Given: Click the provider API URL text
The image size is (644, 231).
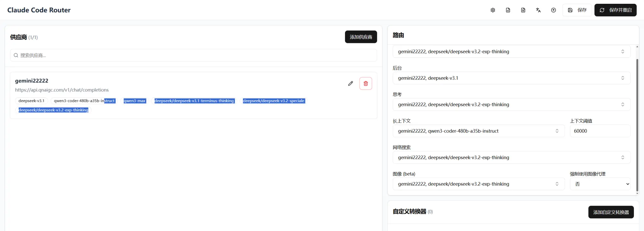Looking at the screenshot, I should pyautogui.click(x=62, y=90).
